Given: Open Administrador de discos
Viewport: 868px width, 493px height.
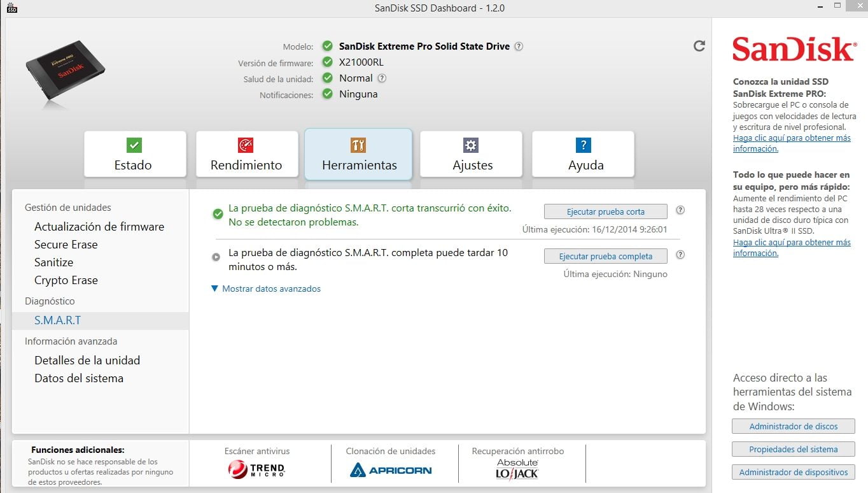Looking at the screenshot, I should point(794,426).
